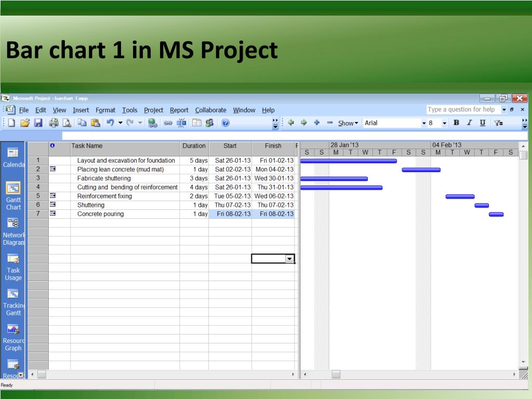Create a new project with New icon

[11, 123]
